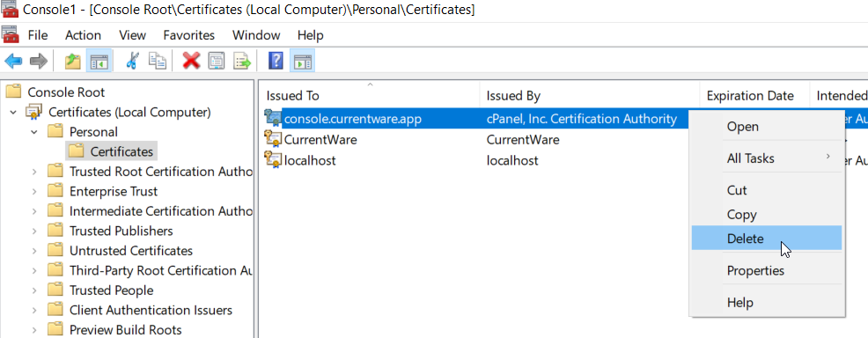
Task: Open Help with blue question mark icon
Action: (x=276, y=61)
